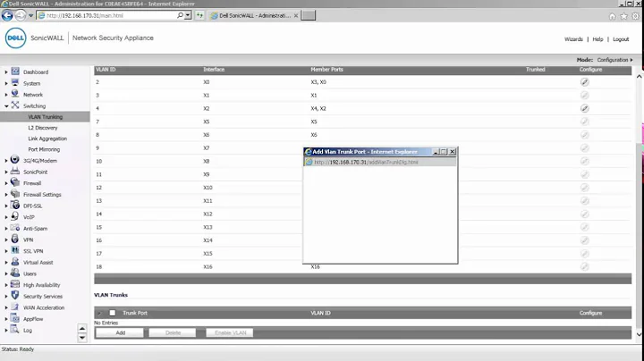644x361 pixels.
Task: Expand the System tree node
Action: pyautogui.click(x=6, y=83)
